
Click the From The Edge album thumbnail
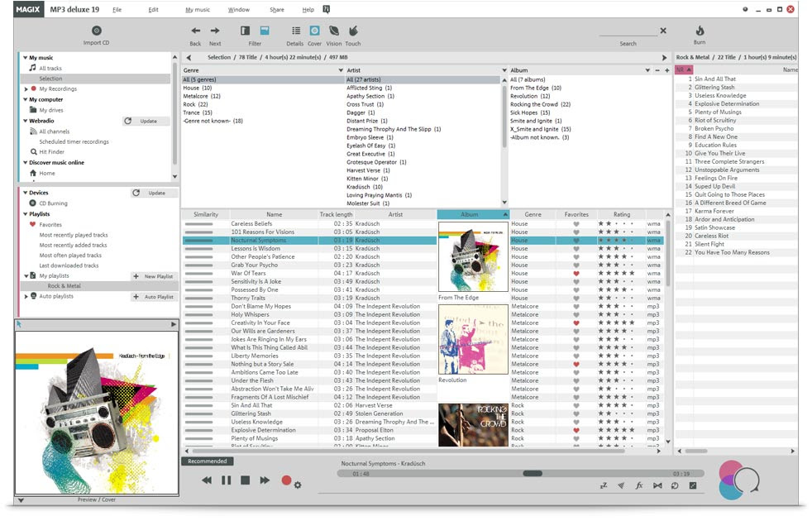click(473, 257)
